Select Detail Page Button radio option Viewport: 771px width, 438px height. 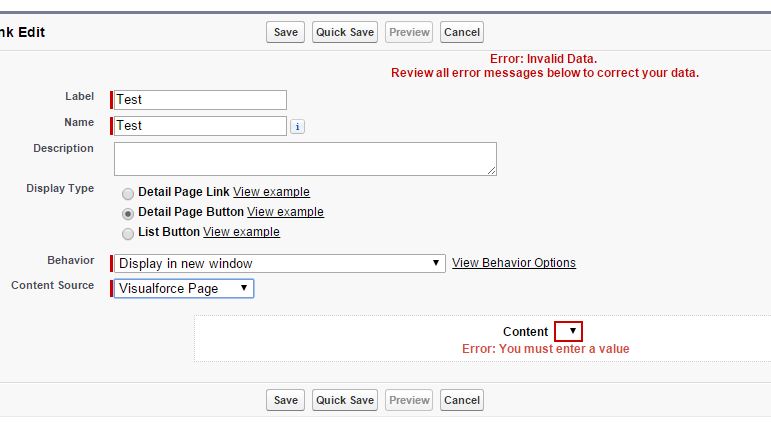point(127,213)
